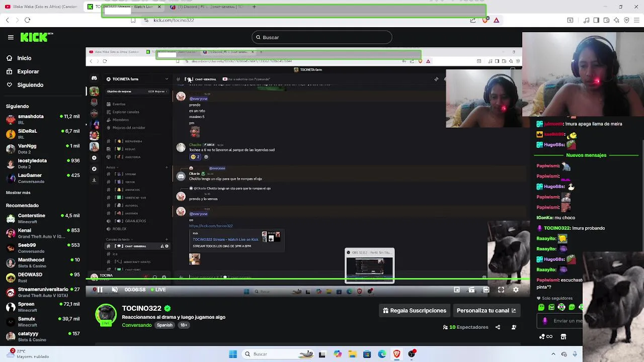Open chat shop store icon
Image resolution: width=644 pixels, height=362 pixels.
tap(563, 337)
